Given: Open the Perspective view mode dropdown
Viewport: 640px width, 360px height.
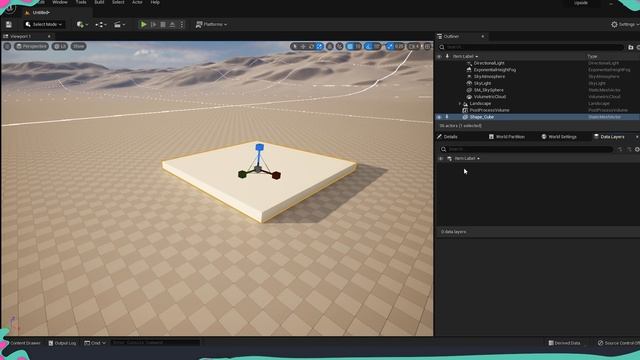Looking at the screenshot, I should point(31,47).
